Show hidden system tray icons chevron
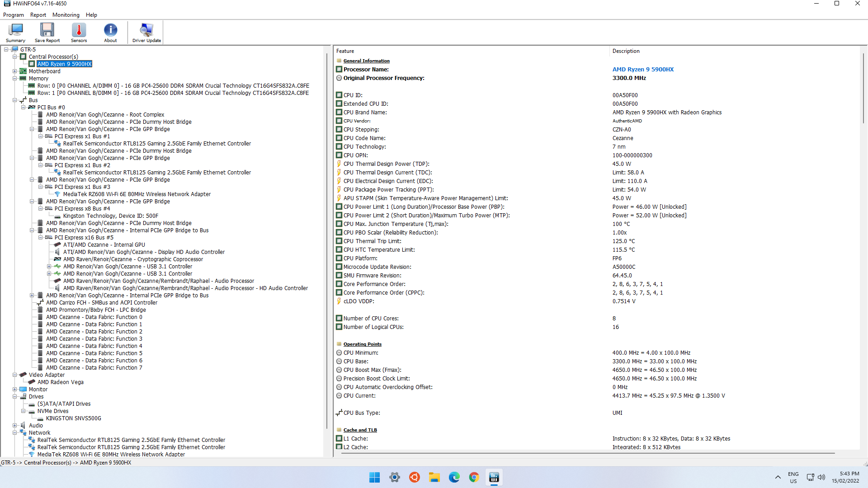Image resolution: width=868 pixels, height=488 pixels. point(778,477)
